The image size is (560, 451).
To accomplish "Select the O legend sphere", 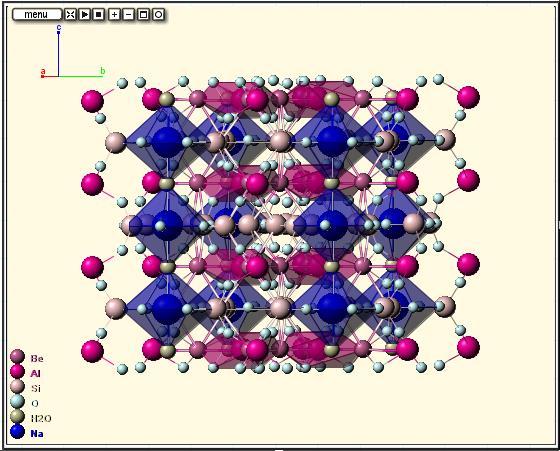I will coord(17,402).
